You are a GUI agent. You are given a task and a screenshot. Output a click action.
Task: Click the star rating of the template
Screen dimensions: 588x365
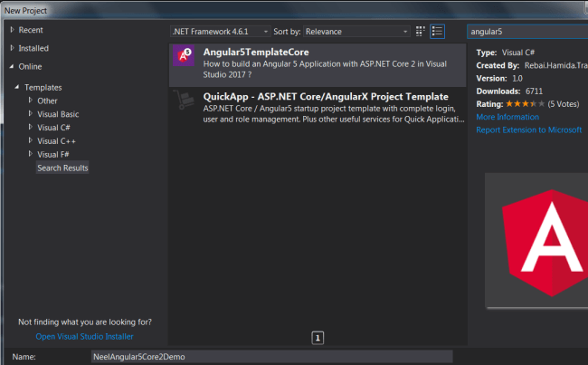tap(525, 104)
